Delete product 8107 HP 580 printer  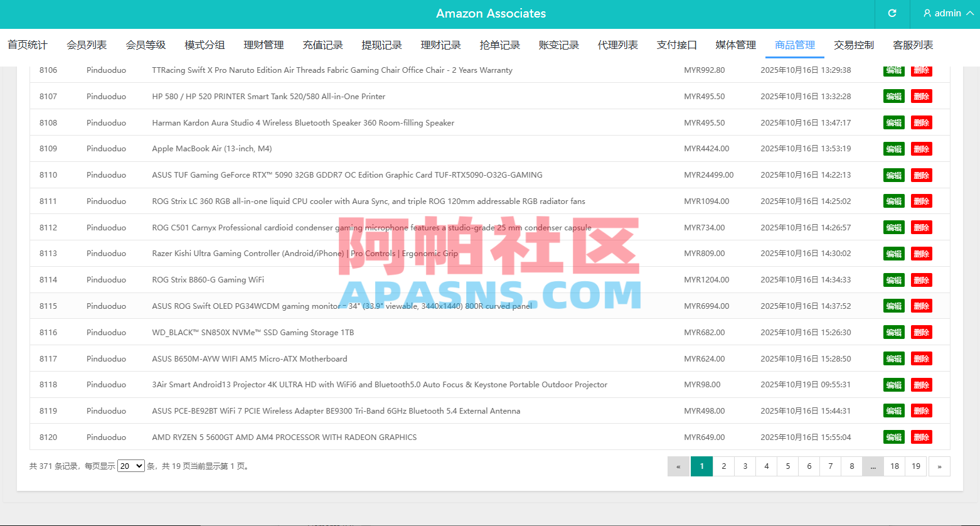(x=922, y=96)
